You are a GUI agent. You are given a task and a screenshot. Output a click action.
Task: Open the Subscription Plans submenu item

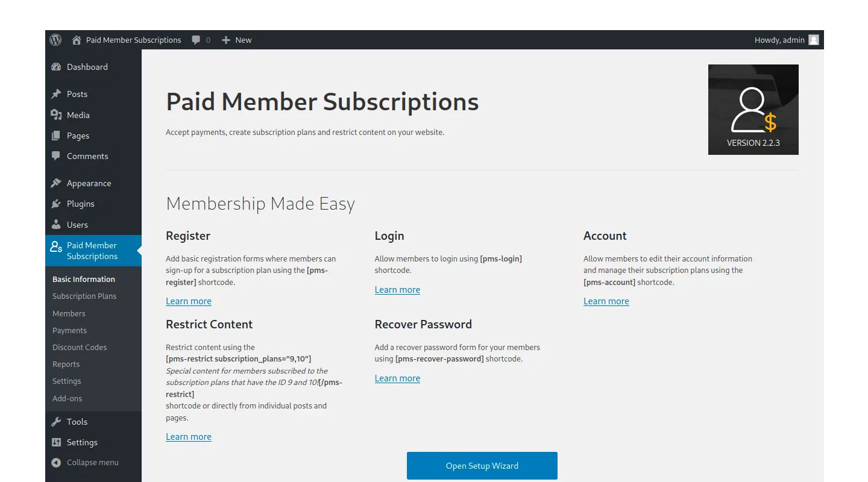[x=84, y=296]
